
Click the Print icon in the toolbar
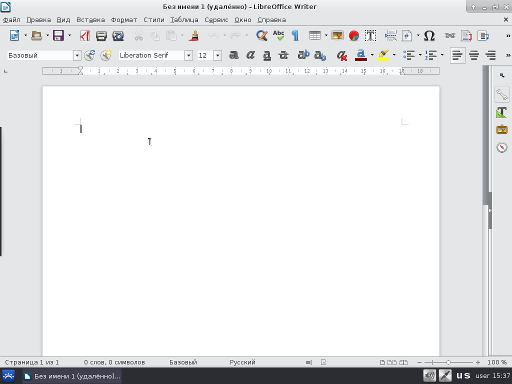coord(101,35)
